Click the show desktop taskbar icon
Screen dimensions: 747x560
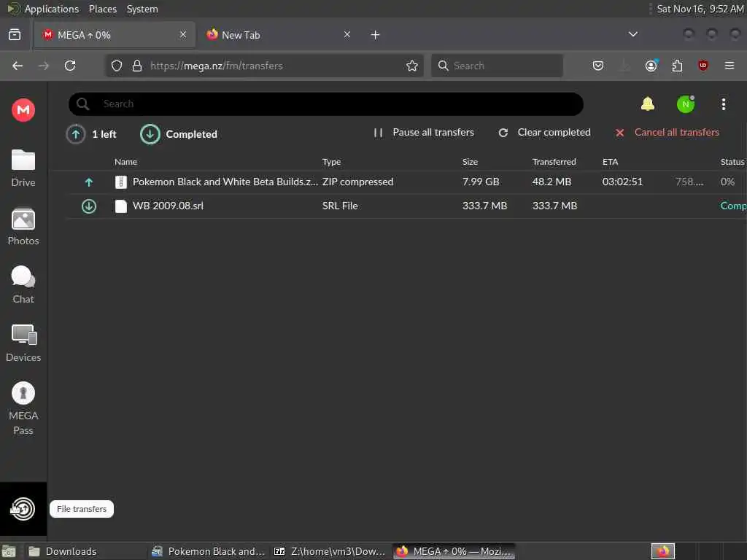pyautogui.click(x=9, y=551)
